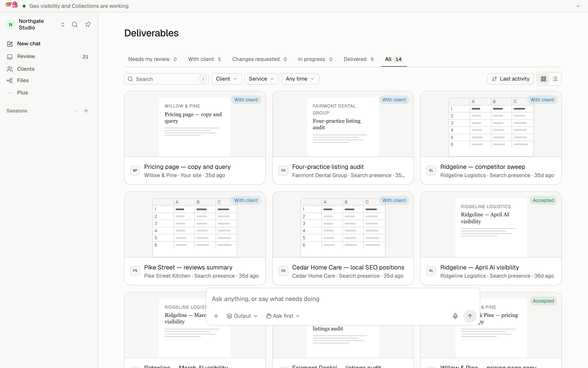Switch to list view

tap(555, 79)
